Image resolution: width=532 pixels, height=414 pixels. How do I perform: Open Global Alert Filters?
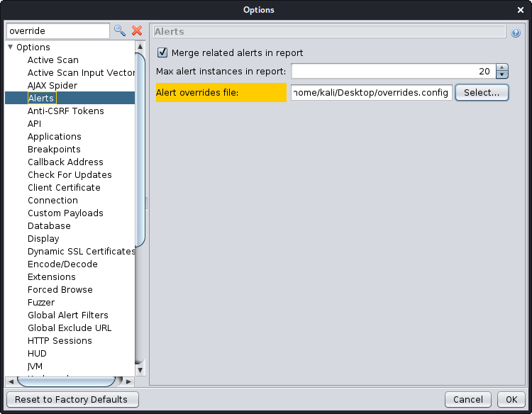point(68,315)
